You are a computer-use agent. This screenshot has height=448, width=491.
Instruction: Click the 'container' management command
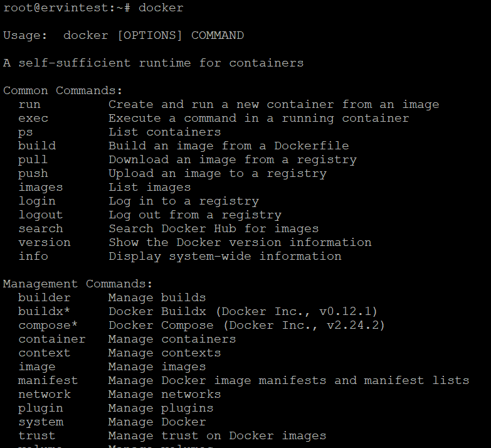pyautogui.click(x=52, y=339)
